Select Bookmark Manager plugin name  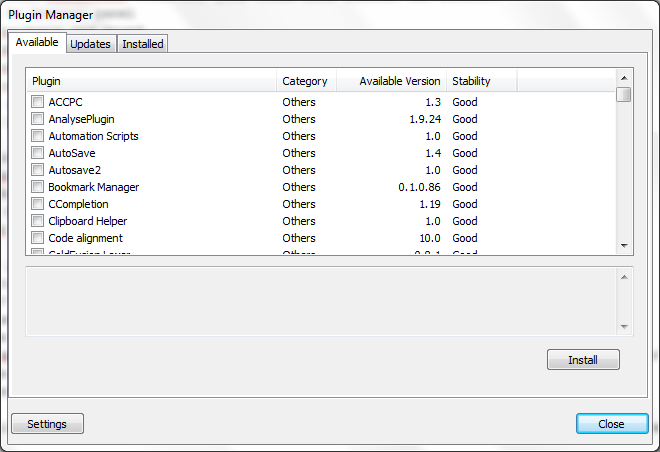(x=93, y=187)
